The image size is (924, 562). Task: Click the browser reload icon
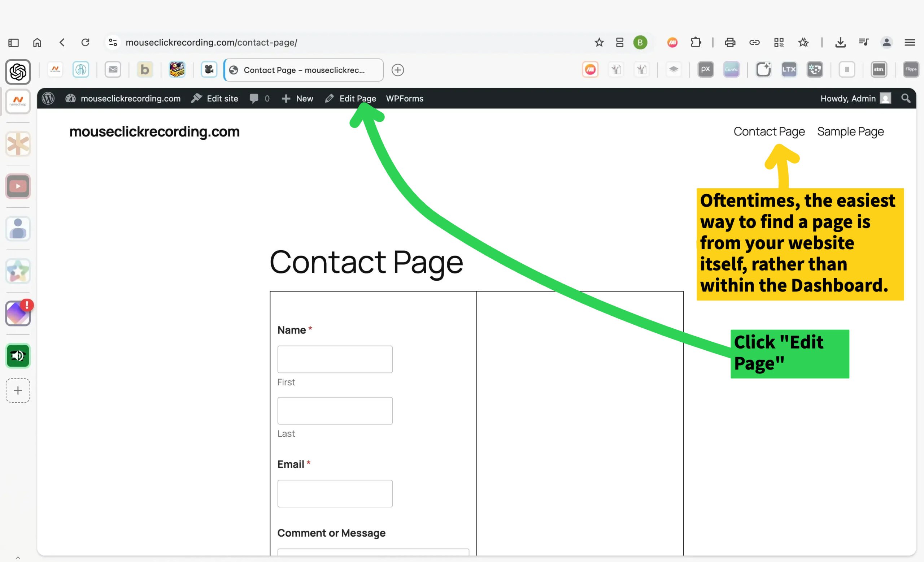[x=86, y=42]
